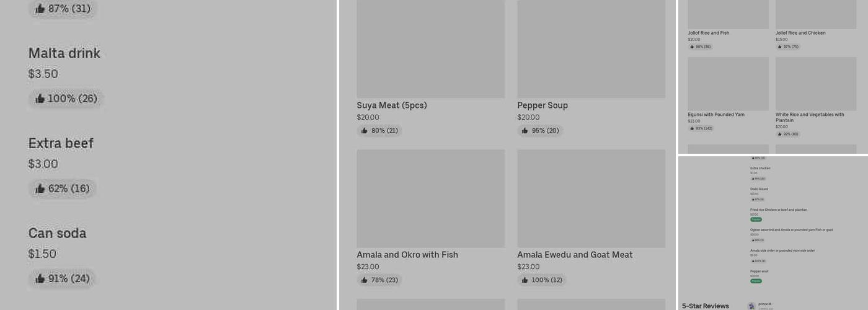This screenshot has height=310, width=868.
Task: Click thumbs-up icon for Egunsi with Pounded Yam
Action: point(693,128)
